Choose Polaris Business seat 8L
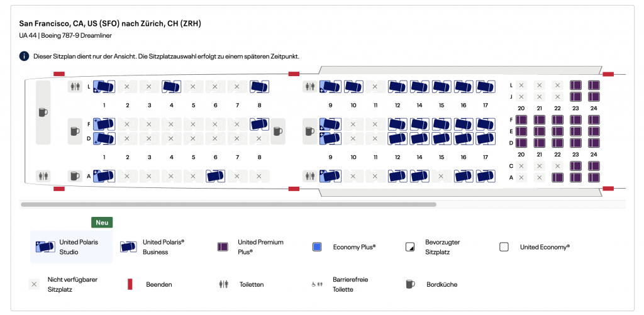644x315 pixels. click(x=260, y=87)
